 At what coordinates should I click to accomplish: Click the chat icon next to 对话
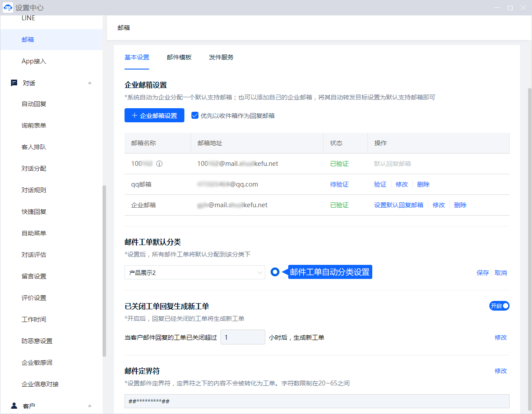(x=14, y=83)
